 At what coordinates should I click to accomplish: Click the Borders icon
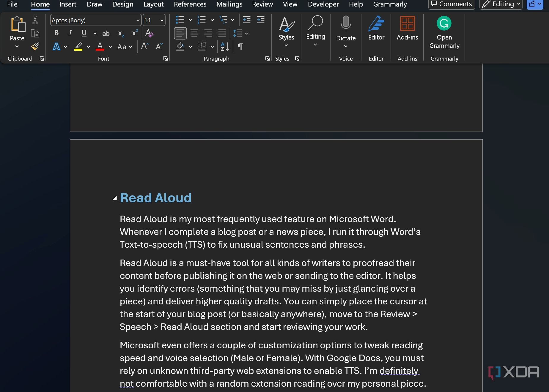click(x=202, y=47)
